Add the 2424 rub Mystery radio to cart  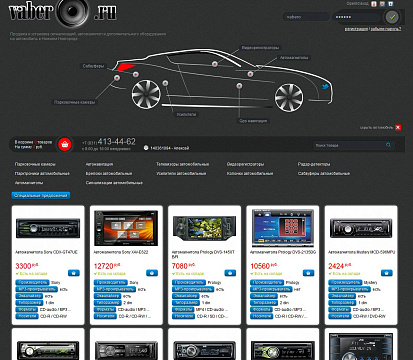point(387,273)
